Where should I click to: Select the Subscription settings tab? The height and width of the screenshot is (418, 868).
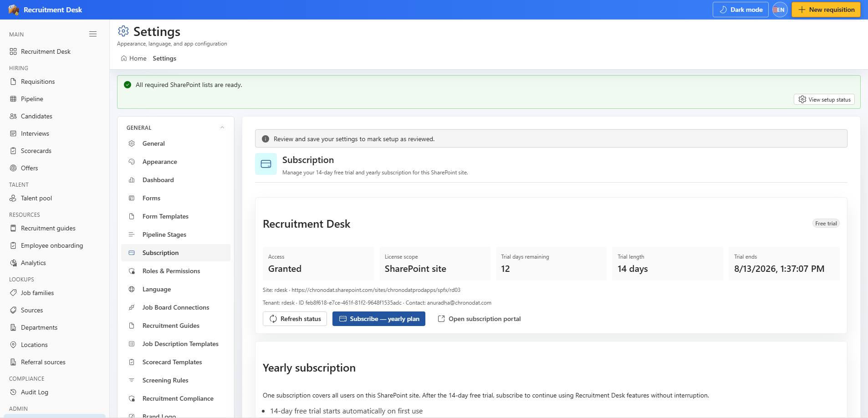coord(176,253)
